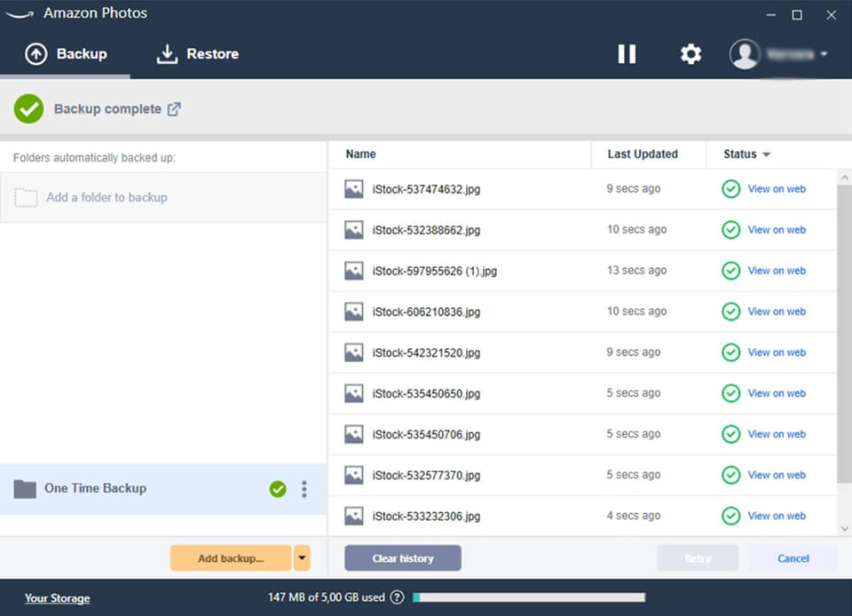
Task: Click the success status circle for iStock-606210836.jpg
Action: pos(730,312)
